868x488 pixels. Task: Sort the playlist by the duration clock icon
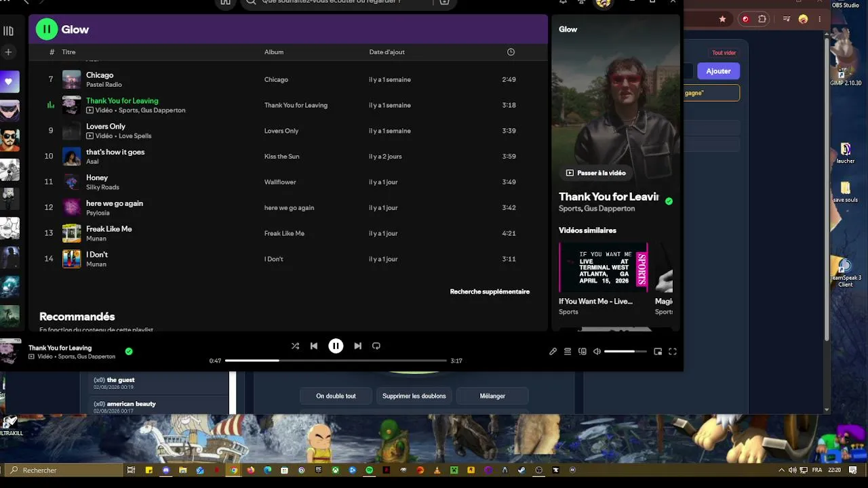click(x=511, y=52)
